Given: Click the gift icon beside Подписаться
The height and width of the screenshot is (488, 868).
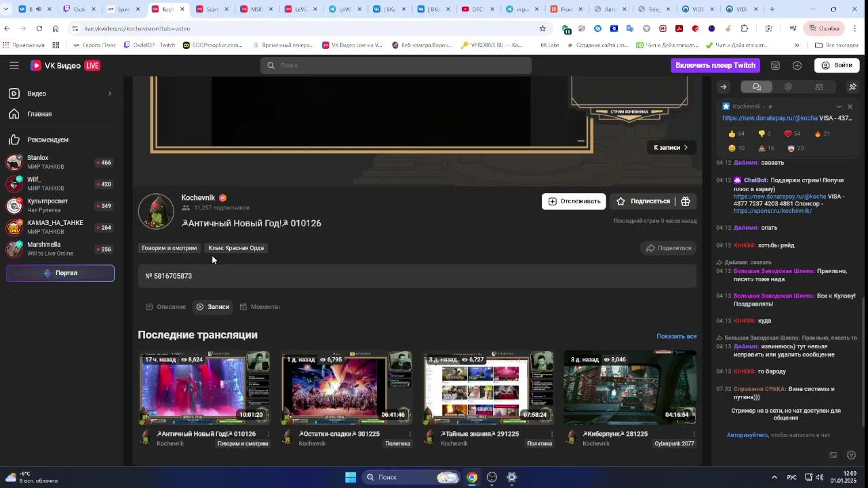Looking at the screenshot, I should click(x=686, y=201).
